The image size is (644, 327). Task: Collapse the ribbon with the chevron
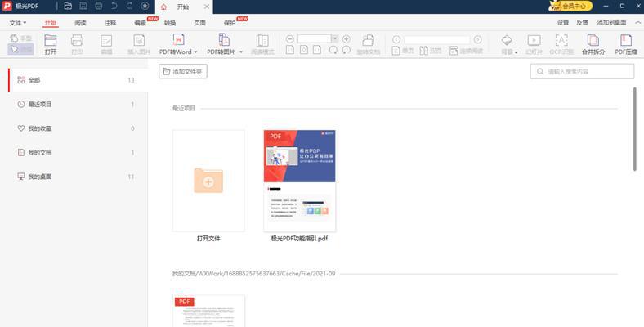637,23
